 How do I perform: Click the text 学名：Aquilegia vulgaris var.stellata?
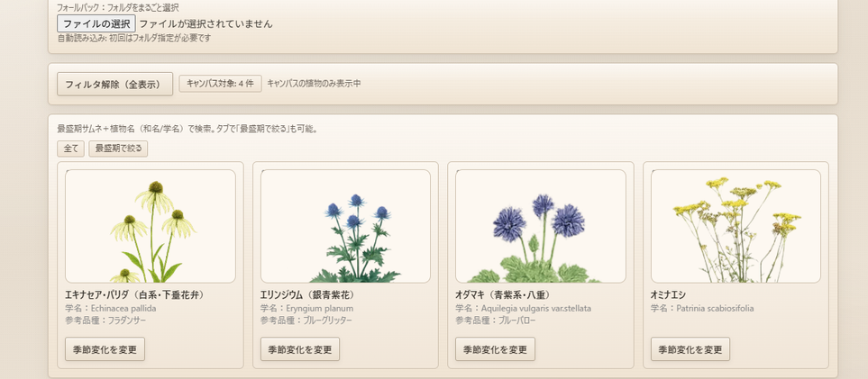[523, 308]
